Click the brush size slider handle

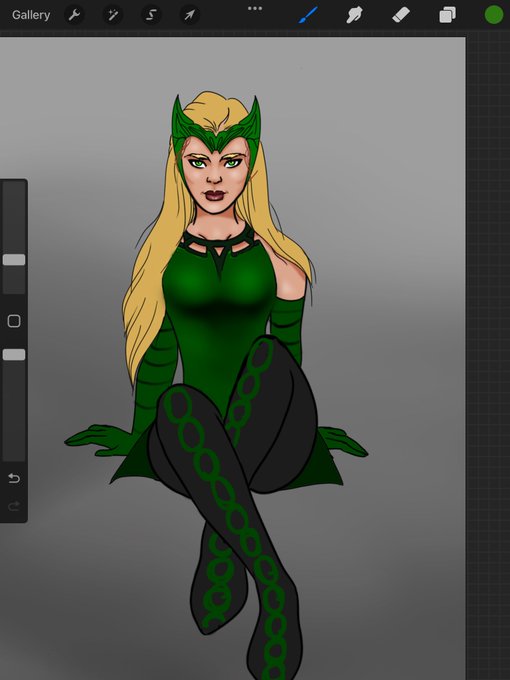14,260
